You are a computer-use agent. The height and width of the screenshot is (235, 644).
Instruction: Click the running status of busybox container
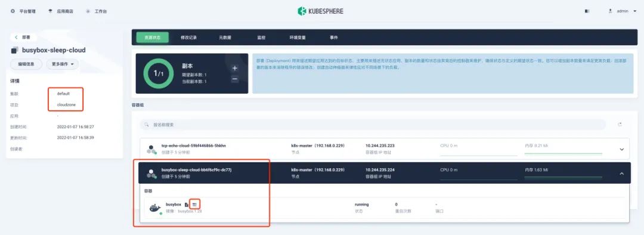[x=361, y=204]
